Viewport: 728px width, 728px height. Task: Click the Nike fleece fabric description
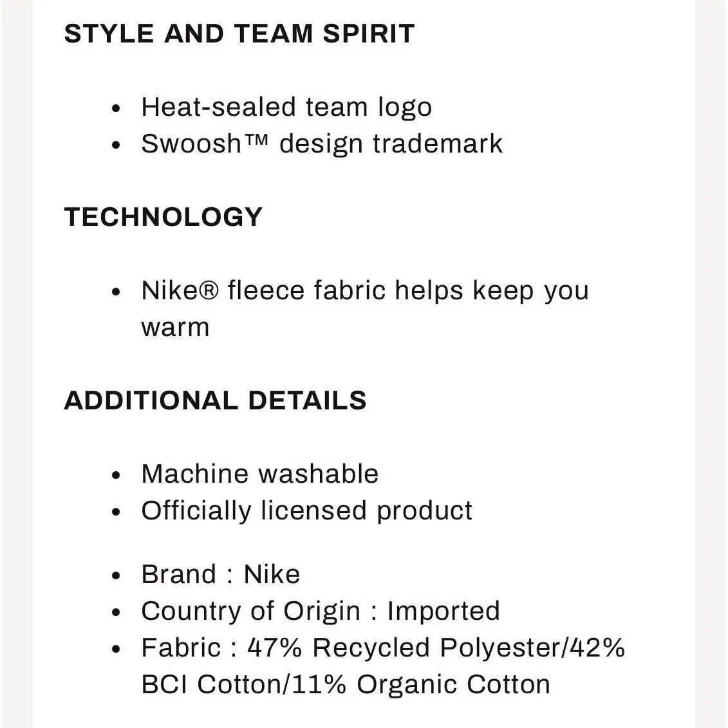click(x=365, y=309)
